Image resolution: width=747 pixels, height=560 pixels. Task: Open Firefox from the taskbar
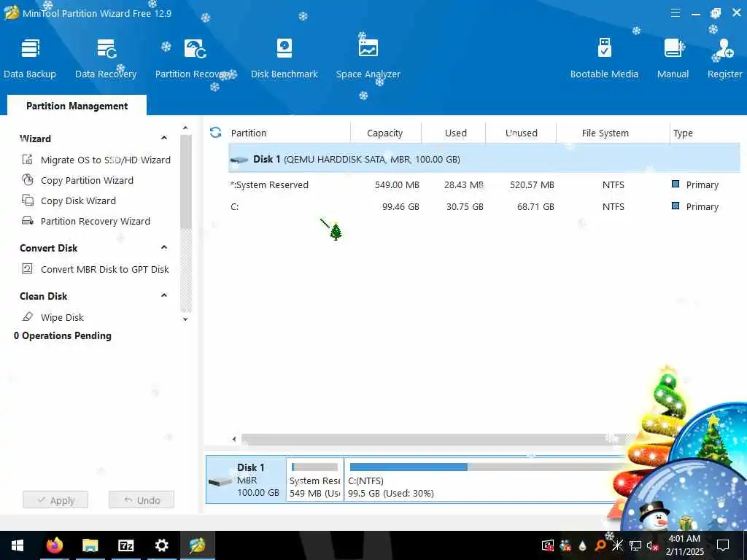click(x=54, y=545)
